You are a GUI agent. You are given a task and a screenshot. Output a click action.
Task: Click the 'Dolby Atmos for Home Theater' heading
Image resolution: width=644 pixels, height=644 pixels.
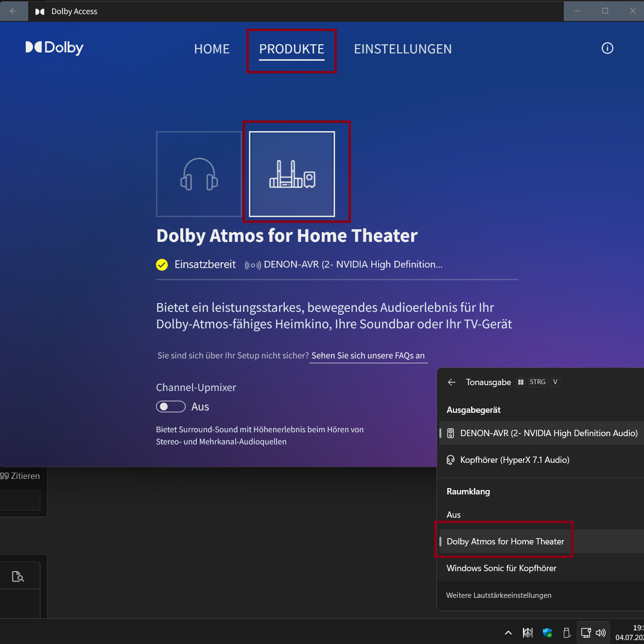[x=287, y=236]
